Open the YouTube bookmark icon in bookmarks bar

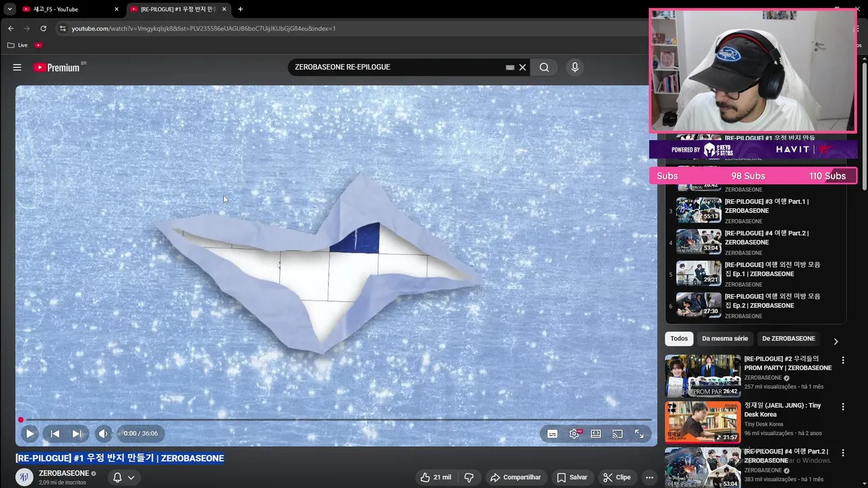click(39, 45)
